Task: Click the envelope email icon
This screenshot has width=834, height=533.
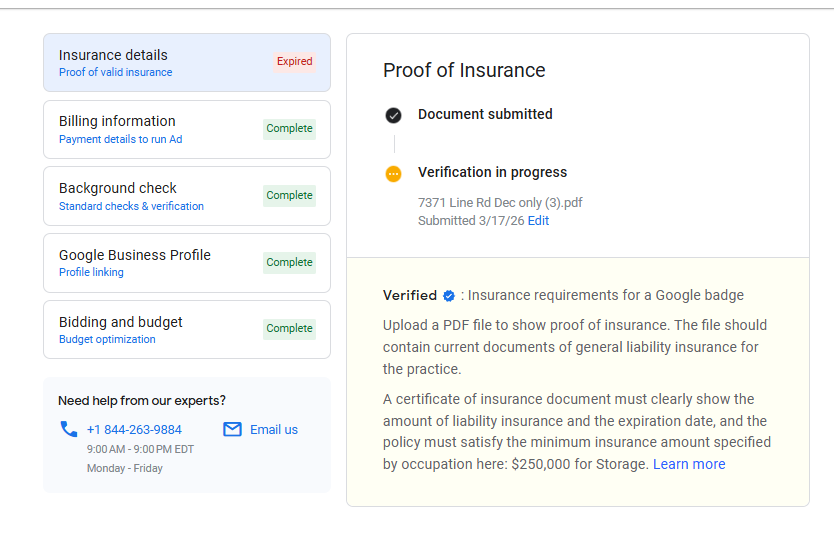Action: [x=232, y=429]
